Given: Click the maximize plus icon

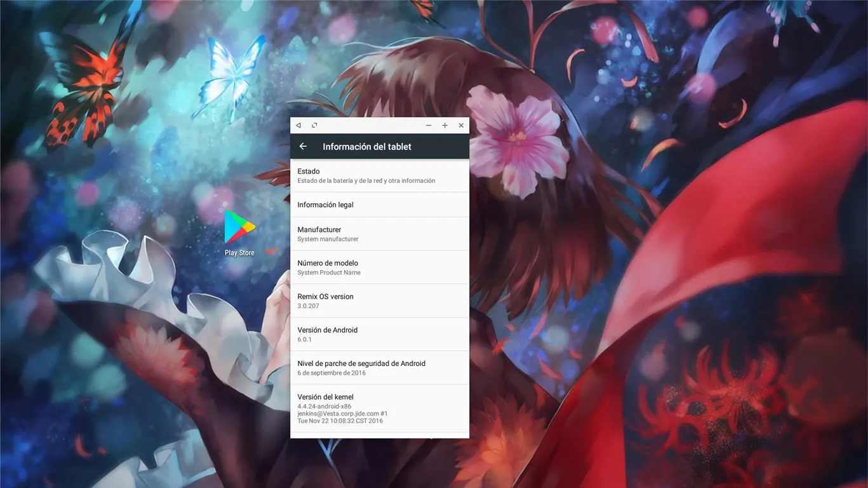Looking at the screenshot, I should [x=444, y=125].
